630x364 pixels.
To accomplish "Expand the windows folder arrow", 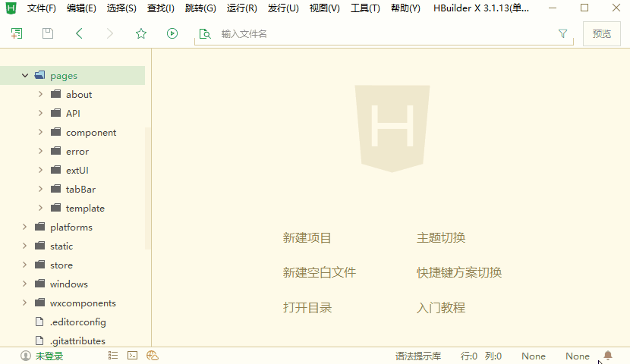I will point(24,284).
